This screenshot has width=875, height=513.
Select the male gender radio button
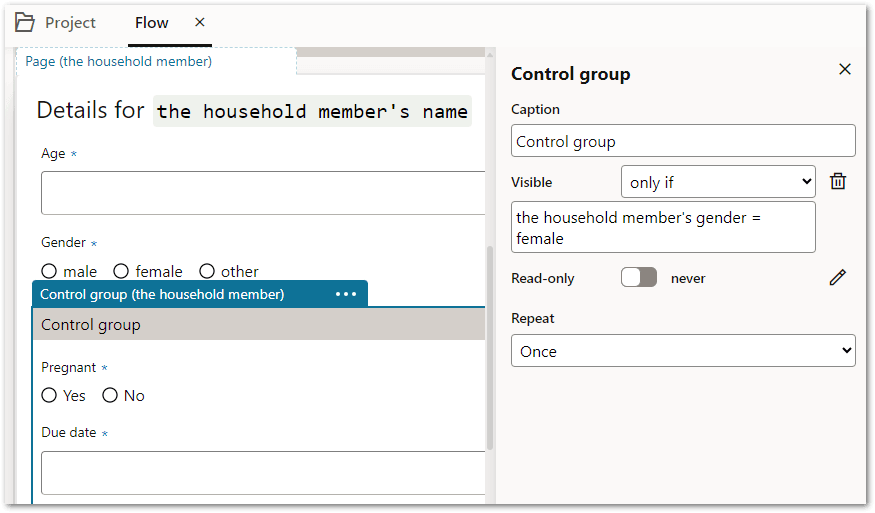[49, 271]
